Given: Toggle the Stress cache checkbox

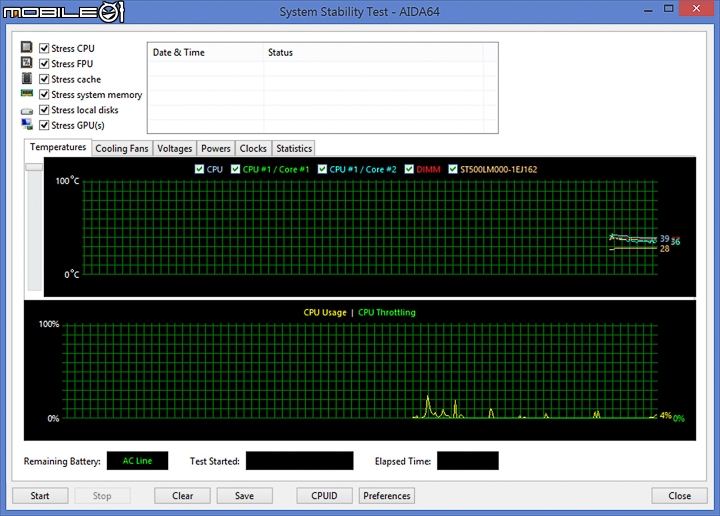Looking at the screenshot, I should 44,79.
